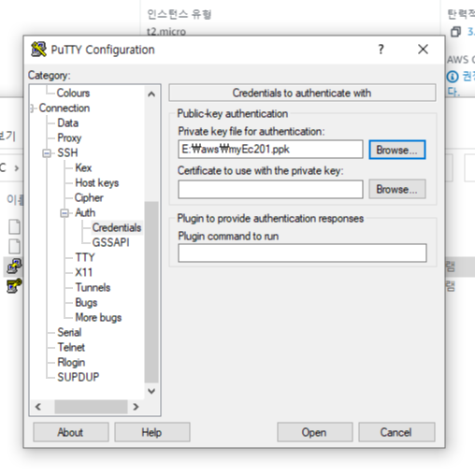Viewport: 475px width, 476px height.
Task: Click the right arrow of horizontal tree scrollbar
Action: (x=136, y=407)
